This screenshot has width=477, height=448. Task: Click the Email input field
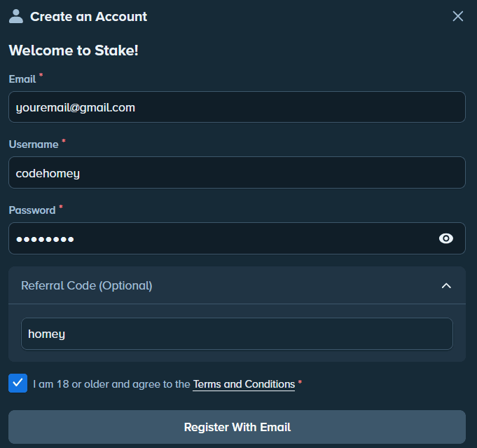(237, 107)
